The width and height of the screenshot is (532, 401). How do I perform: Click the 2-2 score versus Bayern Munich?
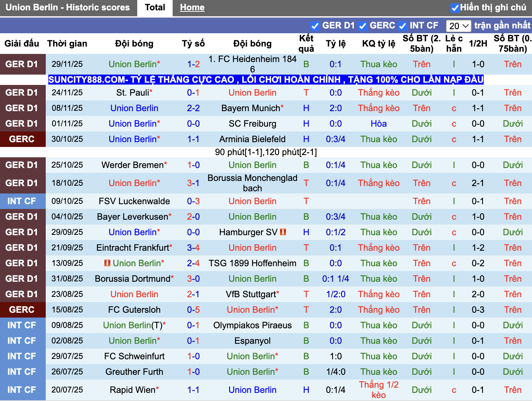(x=193, y=108)
